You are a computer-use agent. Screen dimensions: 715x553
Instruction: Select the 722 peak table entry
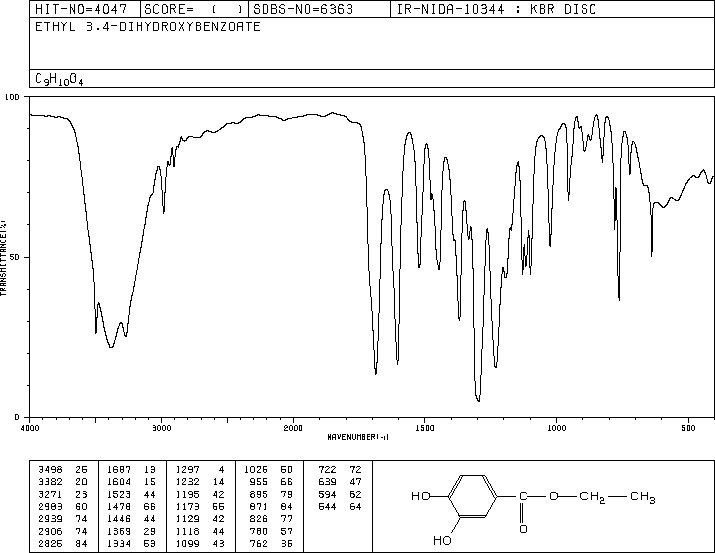pos(327,470)
